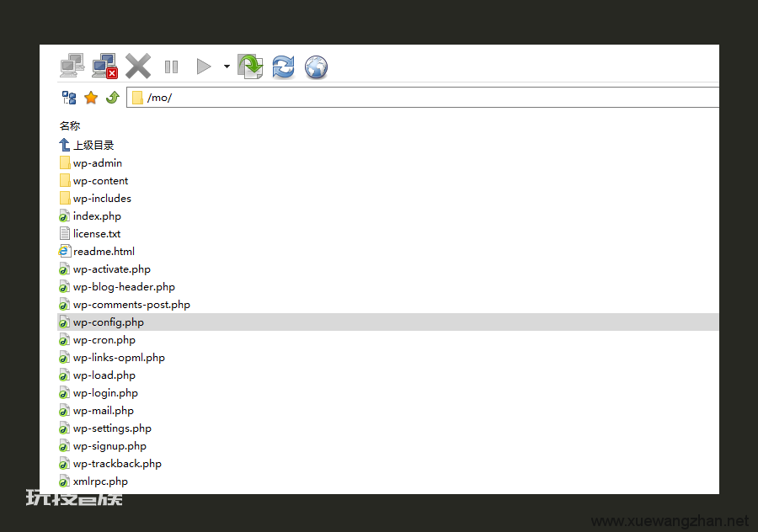The width and height of the screenshot is (758, 532).
Task: Click the download page green arrow icon
Action: pyautogui.click(x=250, y=66)
